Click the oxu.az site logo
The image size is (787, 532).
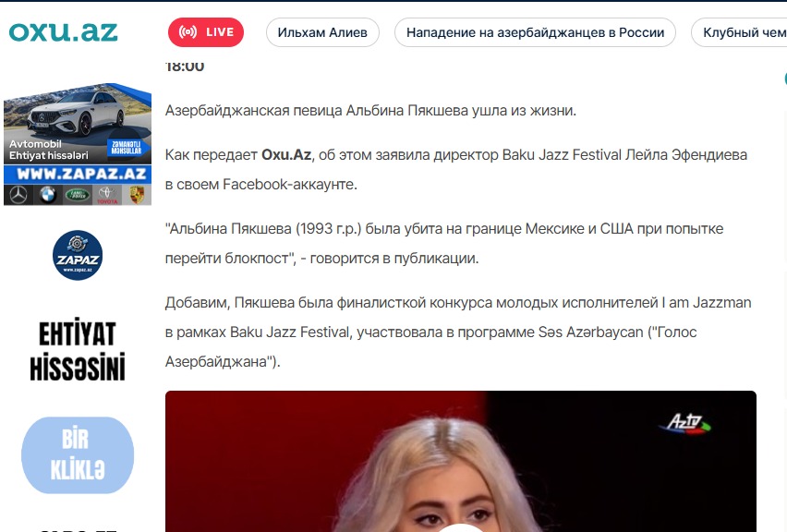point(63,32)
